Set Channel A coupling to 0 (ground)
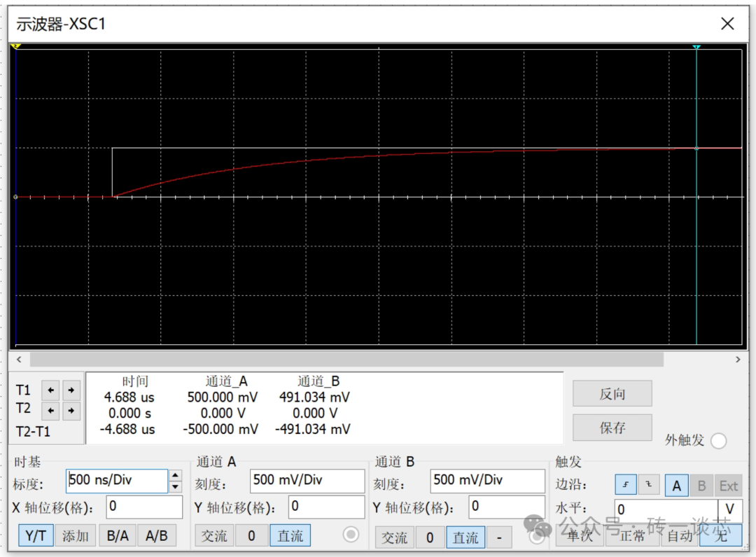This screenshot has height=557, width=756. (251, 536)
